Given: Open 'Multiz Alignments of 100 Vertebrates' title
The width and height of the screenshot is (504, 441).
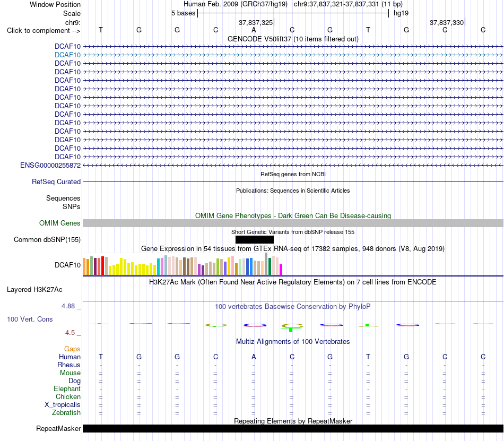Looking at the screenshot, I should point(293,342).
